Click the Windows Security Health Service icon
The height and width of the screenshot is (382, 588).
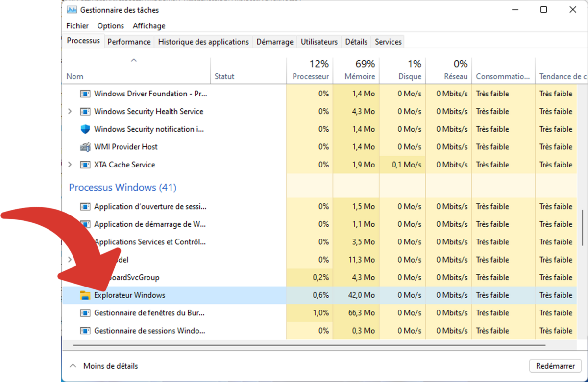click(85, 111)
